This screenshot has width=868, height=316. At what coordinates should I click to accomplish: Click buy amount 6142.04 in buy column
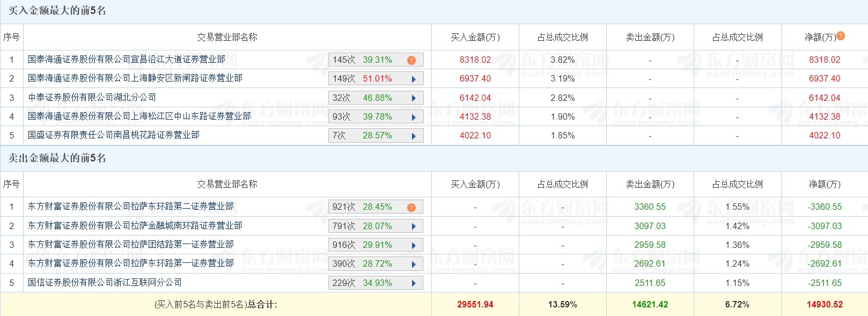(475, 98)
